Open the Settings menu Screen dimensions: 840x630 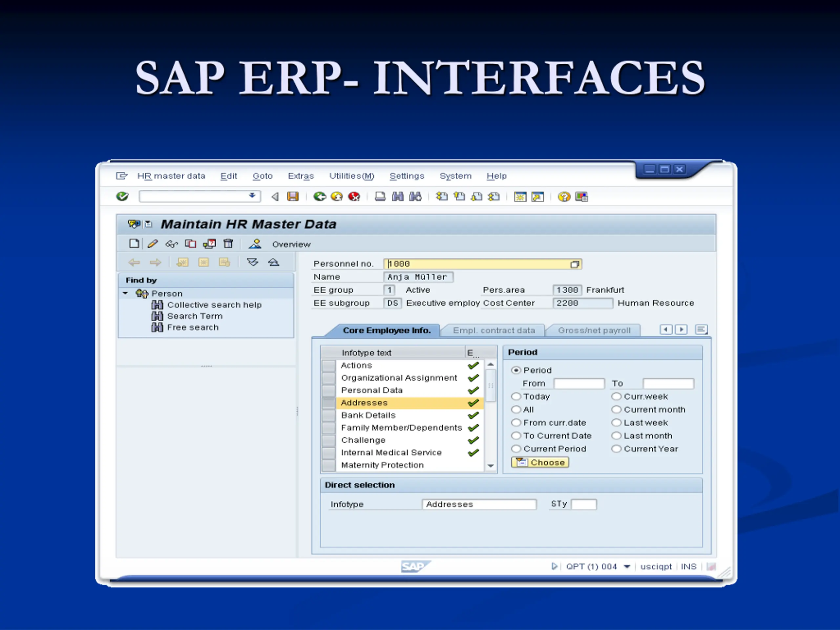407,176
